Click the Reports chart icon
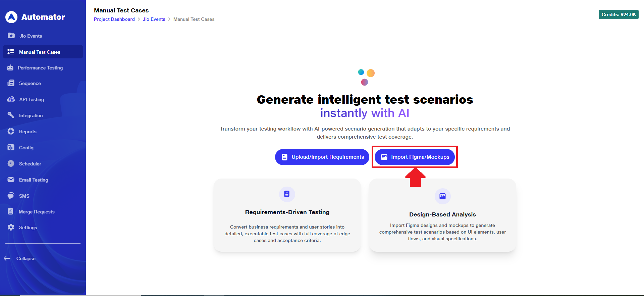The image size is (644, 296). (x=11, y=132)
